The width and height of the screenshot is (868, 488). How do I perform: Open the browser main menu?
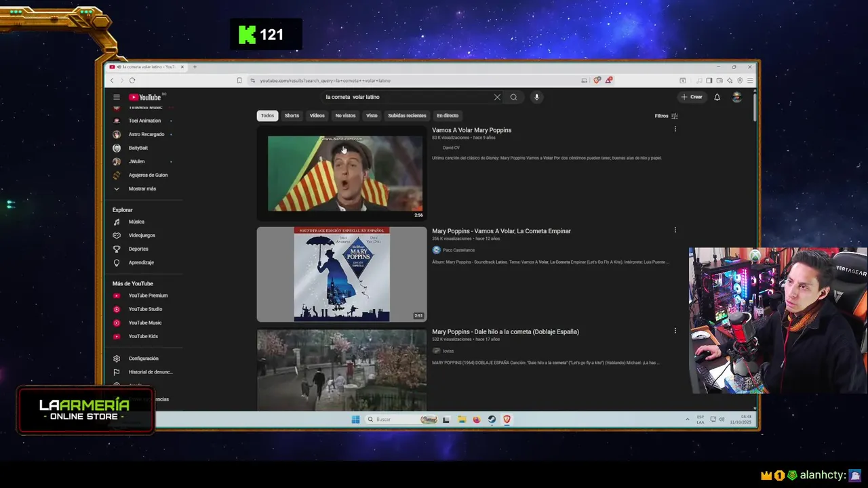pos(749,81)
